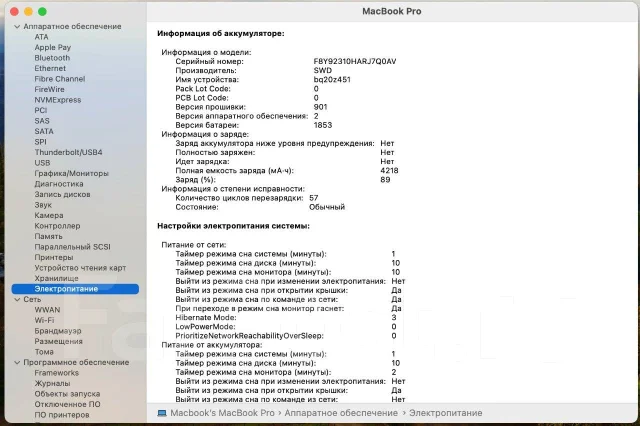
Task: Click the battery version value 1853
Action: pos(322,125)
